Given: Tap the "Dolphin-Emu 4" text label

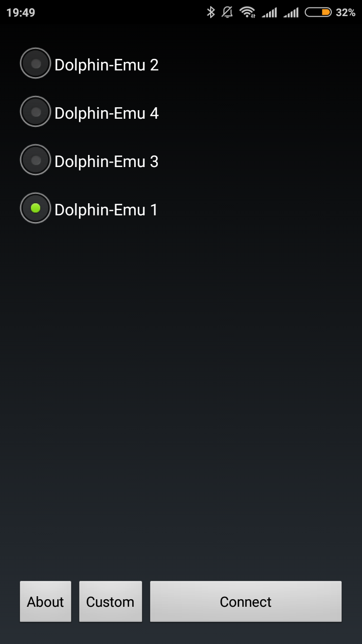Looking at the screenshot, I should click(x=107, y=113).
